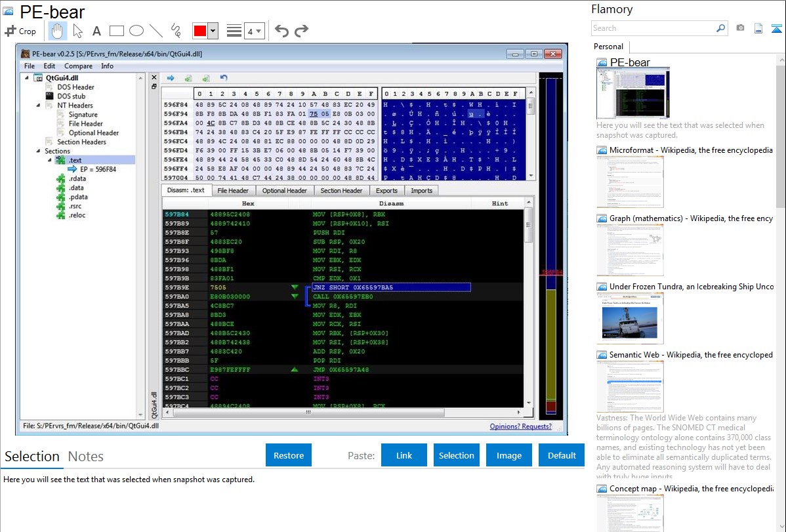Select the Crop tool

click(20, 31)
